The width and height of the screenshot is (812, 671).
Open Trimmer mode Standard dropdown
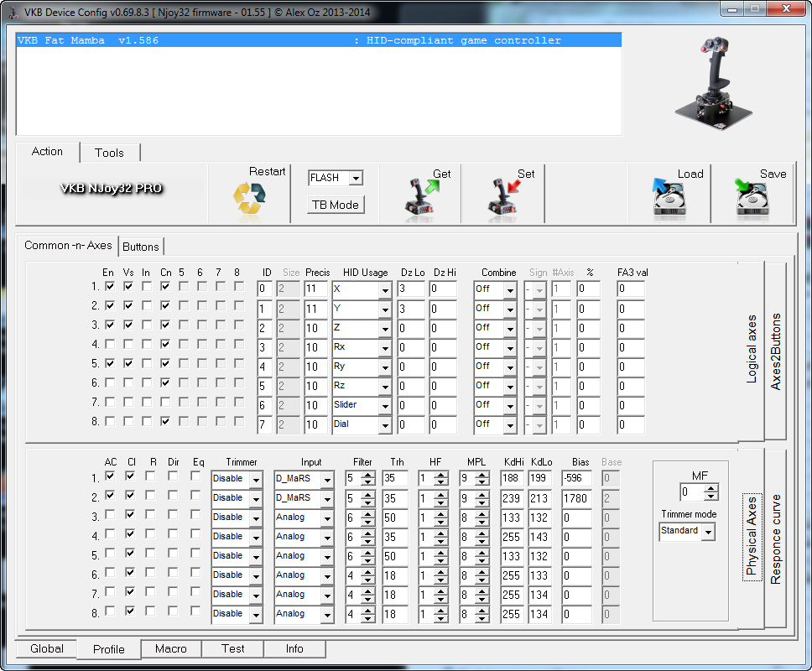[709, 532]
